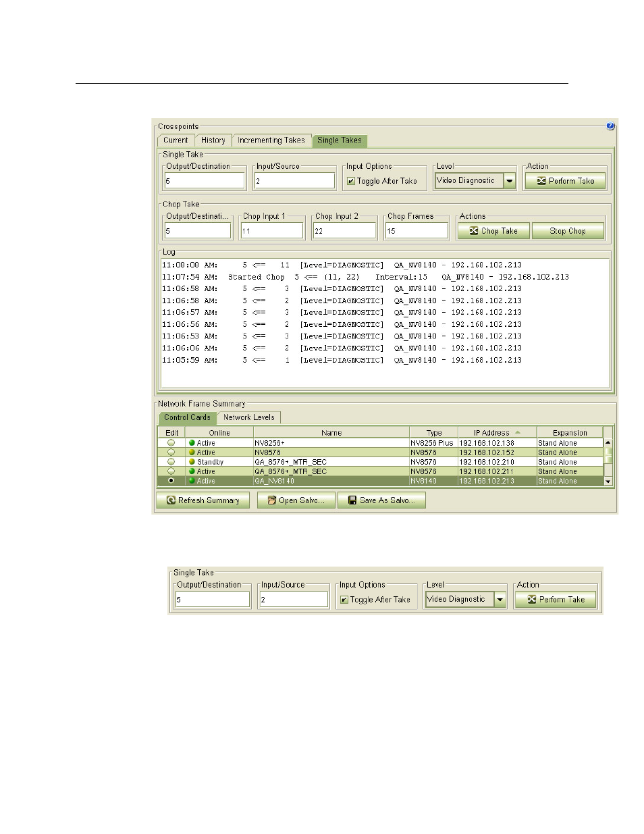
Task: Switch to the Network Levels tab
Action: tap(249, 417)
